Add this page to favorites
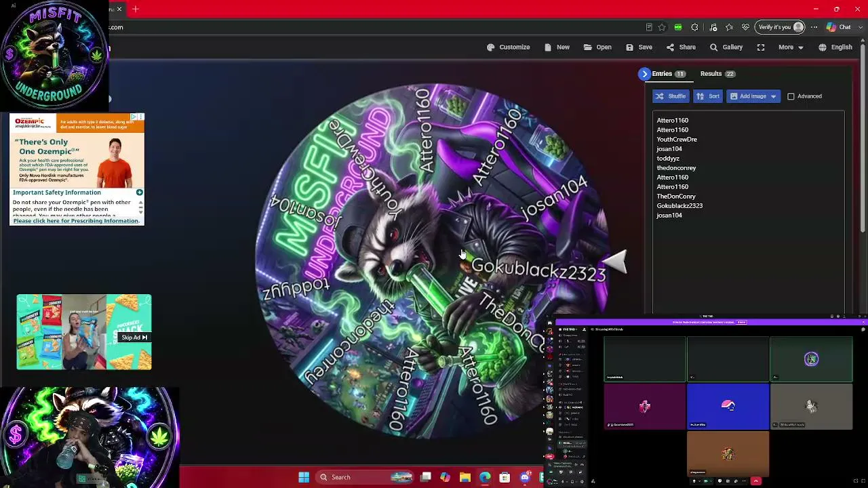This screenshot has width=868, height=488. click(x=662, y=27)
